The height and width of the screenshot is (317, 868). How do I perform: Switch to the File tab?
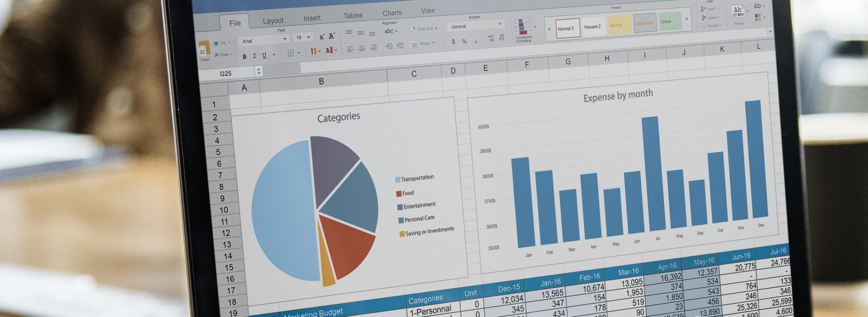[235, 23]
